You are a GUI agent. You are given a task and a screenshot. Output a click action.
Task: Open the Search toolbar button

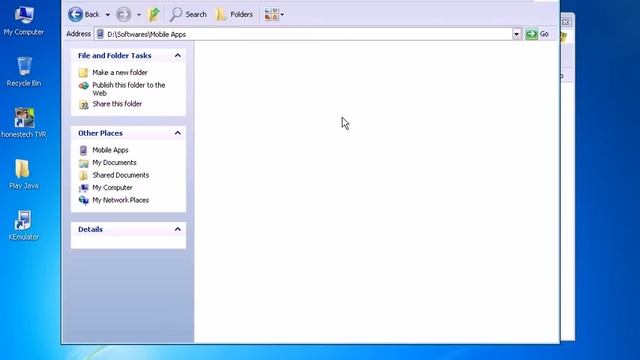click(x=188, y=14)
